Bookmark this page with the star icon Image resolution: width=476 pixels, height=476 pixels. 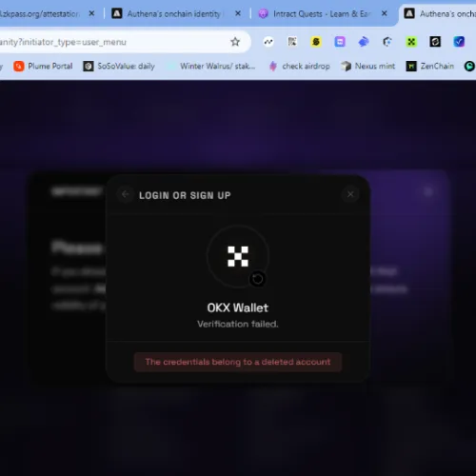(235, 42)
